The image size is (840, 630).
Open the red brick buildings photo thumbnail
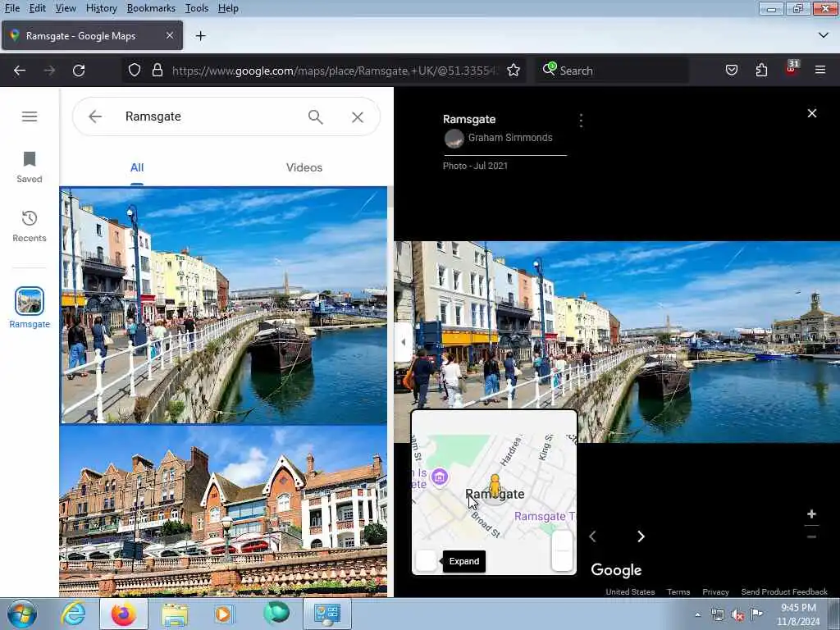(224, 511)
